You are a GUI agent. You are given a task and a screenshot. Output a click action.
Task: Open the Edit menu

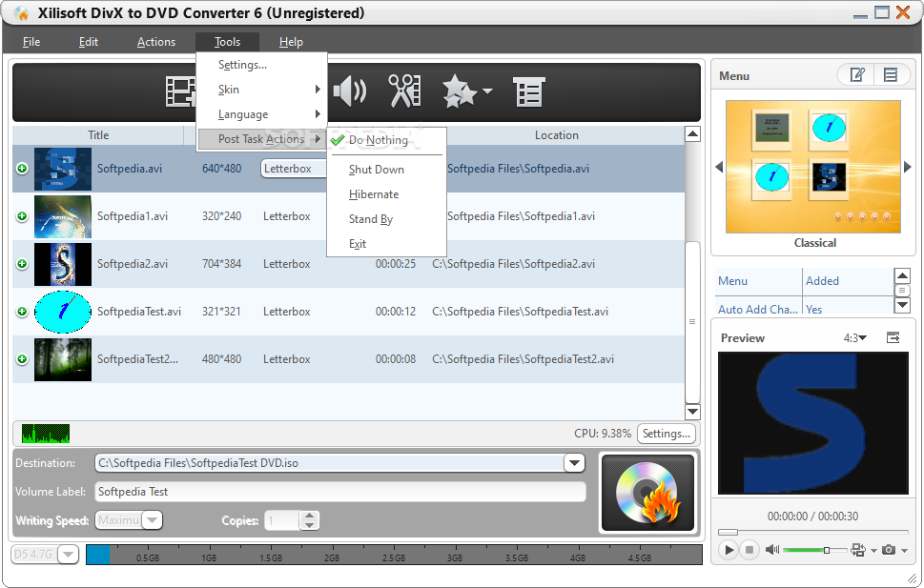click(x=89, y=42)
